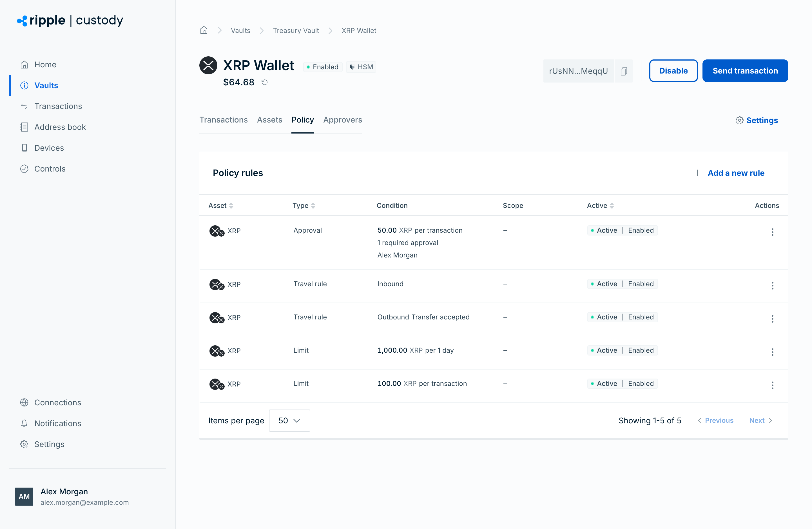812x529 pixels.
Task: Click alex.morgan@example.com profile text
Action: 85,502
